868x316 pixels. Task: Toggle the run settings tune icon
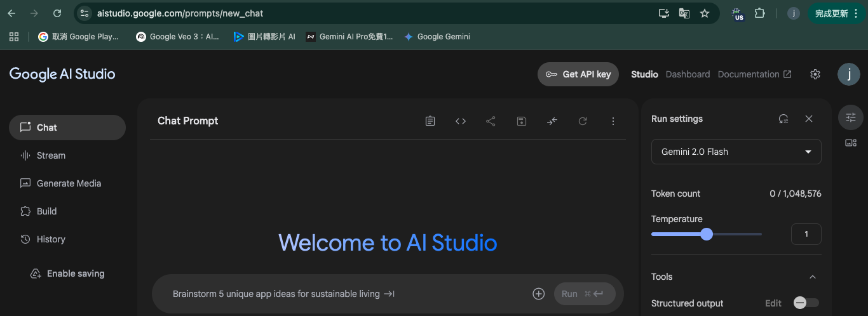tap(851, 117)
